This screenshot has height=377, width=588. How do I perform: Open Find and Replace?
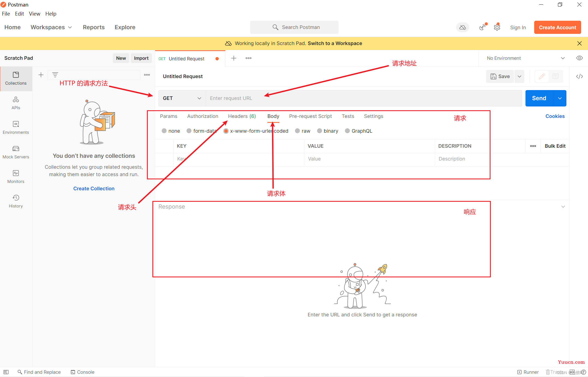click(39, 372)
